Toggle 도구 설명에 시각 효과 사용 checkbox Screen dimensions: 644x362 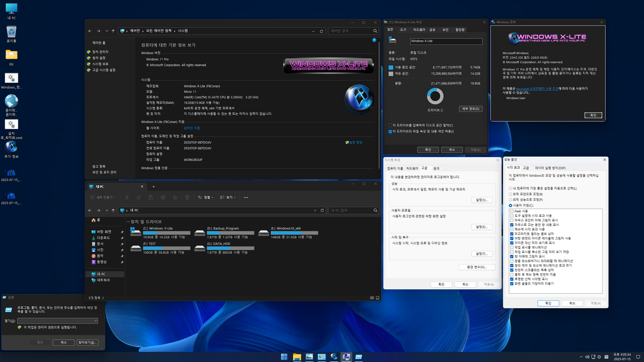coord(512,216)
